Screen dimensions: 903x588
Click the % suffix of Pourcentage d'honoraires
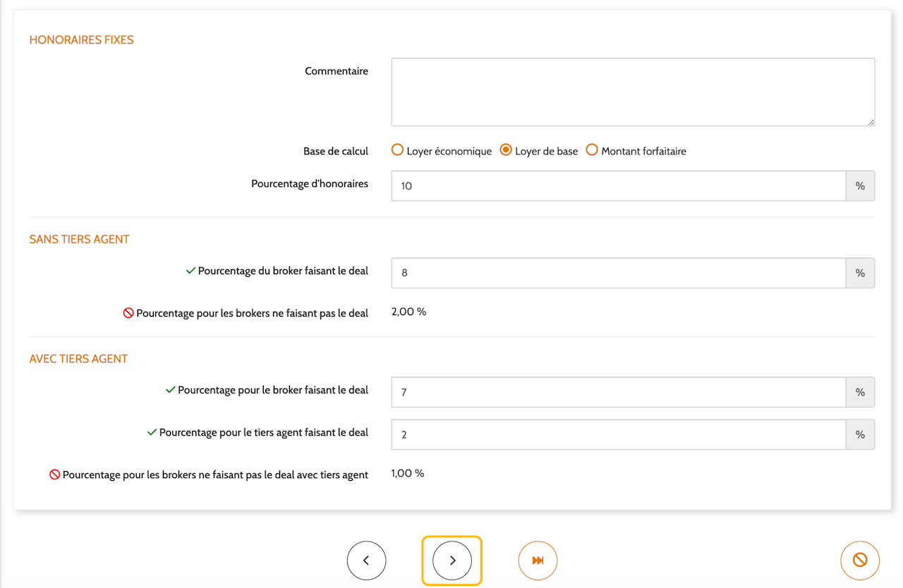point(860,186)
